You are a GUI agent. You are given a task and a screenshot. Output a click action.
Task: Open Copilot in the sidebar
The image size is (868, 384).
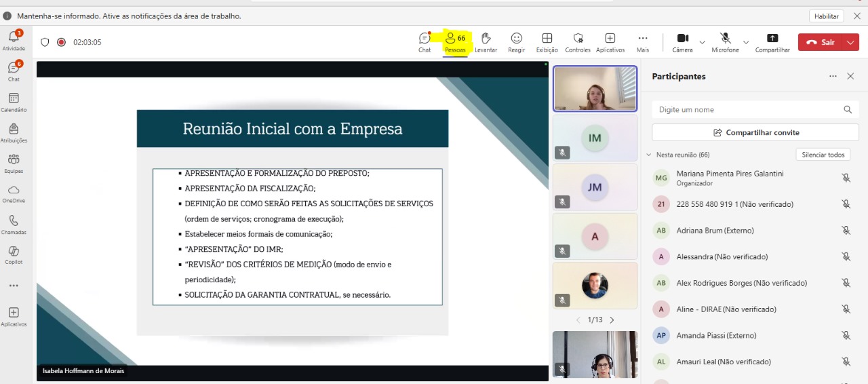(14, 254)
